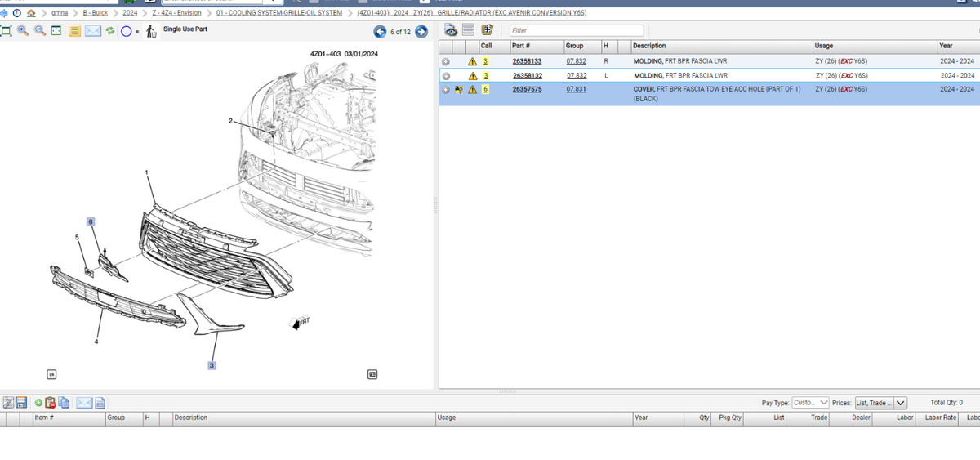Go to the previous illustration arrow
The image size is (980, 460).
pyautogui.click(x=379, y=32)
